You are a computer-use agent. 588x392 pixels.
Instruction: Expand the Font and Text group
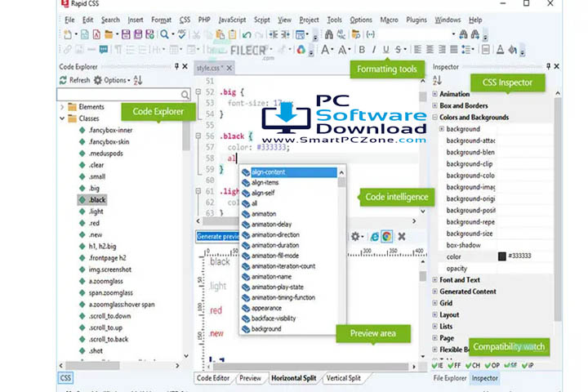435,280
